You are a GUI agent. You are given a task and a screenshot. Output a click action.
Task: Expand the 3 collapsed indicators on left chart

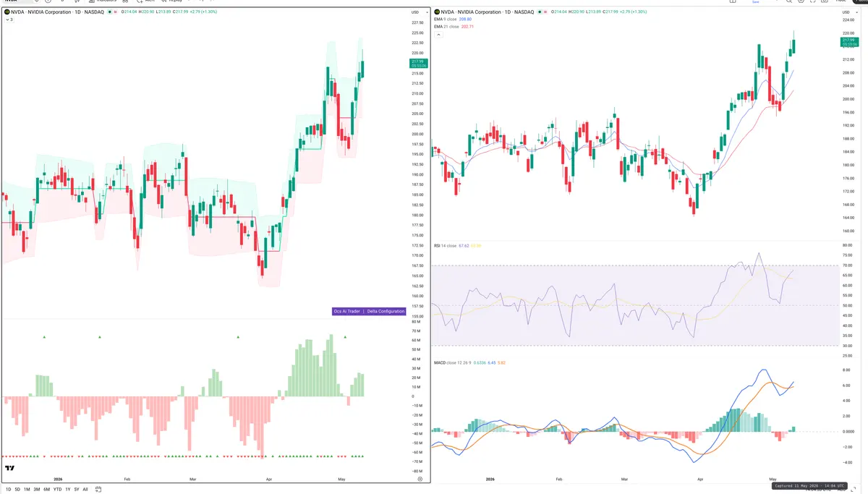pyautogui.click(x=9, y=20)
